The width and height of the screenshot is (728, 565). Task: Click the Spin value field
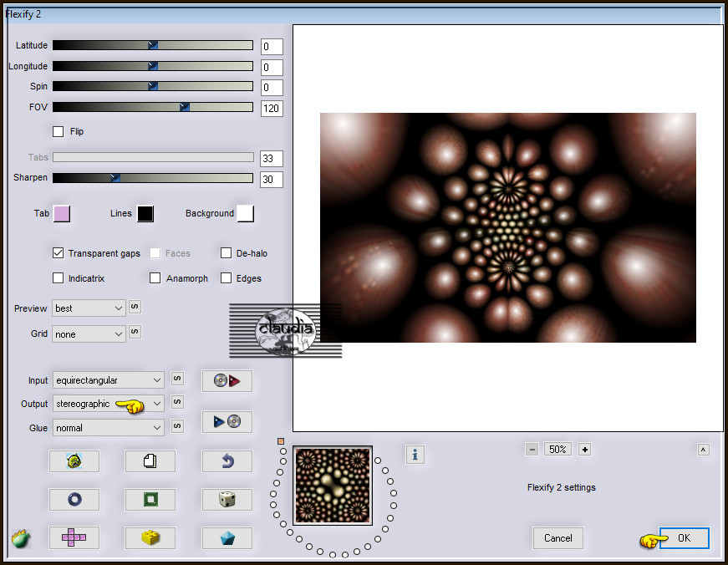(272, 87)
